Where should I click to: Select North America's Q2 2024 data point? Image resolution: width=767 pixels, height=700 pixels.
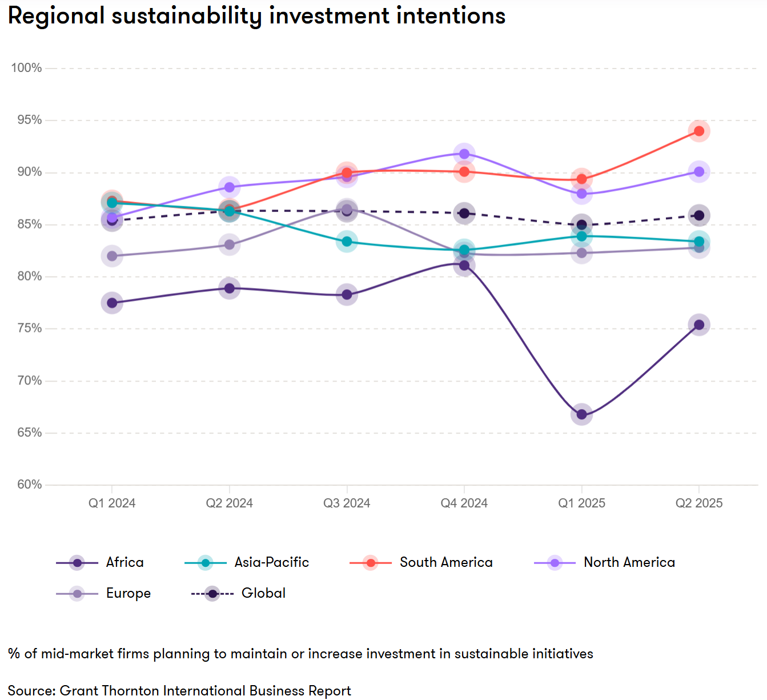(x=229, y=187)
